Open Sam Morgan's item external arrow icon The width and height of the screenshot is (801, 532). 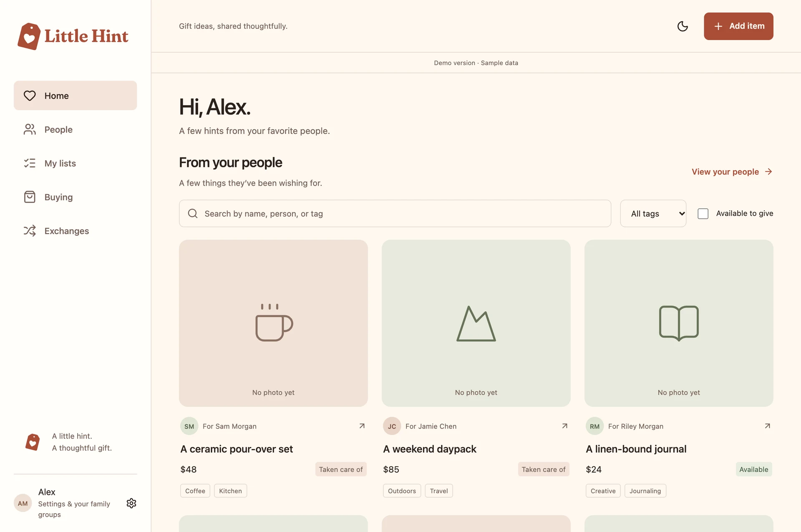[362, 426]
